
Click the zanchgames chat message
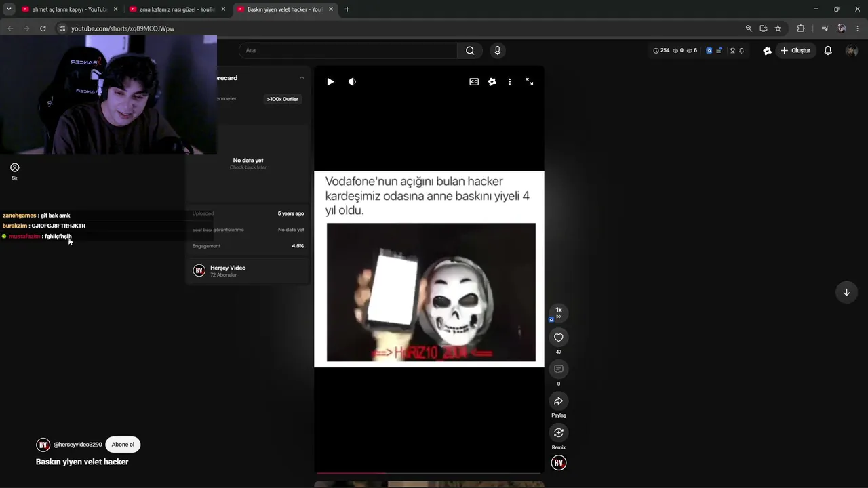pyautogui.click(x=37, y=216)
